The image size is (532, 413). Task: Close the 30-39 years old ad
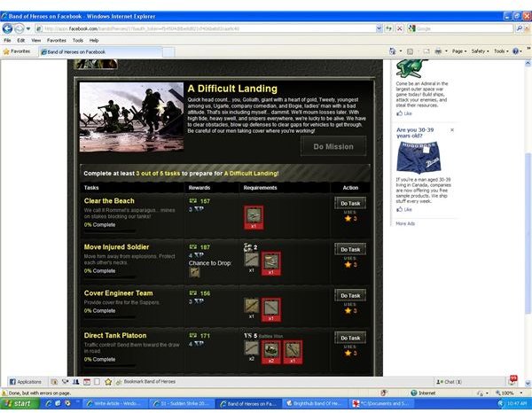[452, 130]
